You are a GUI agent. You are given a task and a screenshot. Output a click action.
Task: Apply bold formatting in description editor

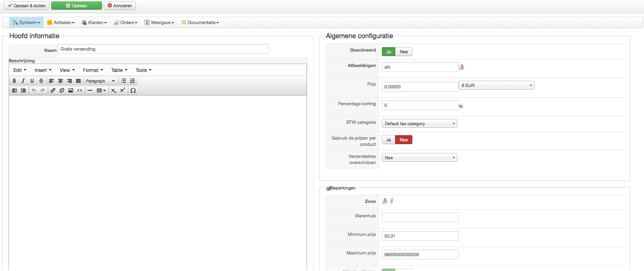click(14, 81)
